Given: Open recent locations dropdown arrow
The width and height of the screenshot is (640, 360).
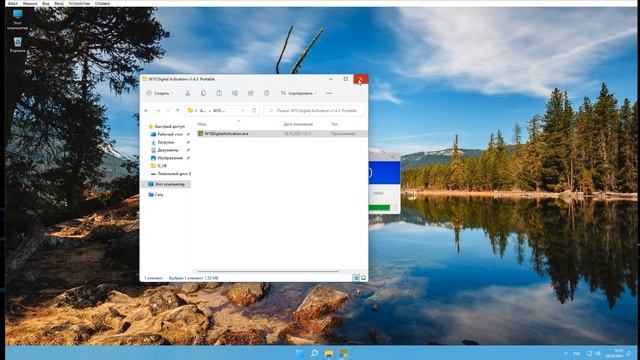Looking at the screenshot, I should [168, 111].
